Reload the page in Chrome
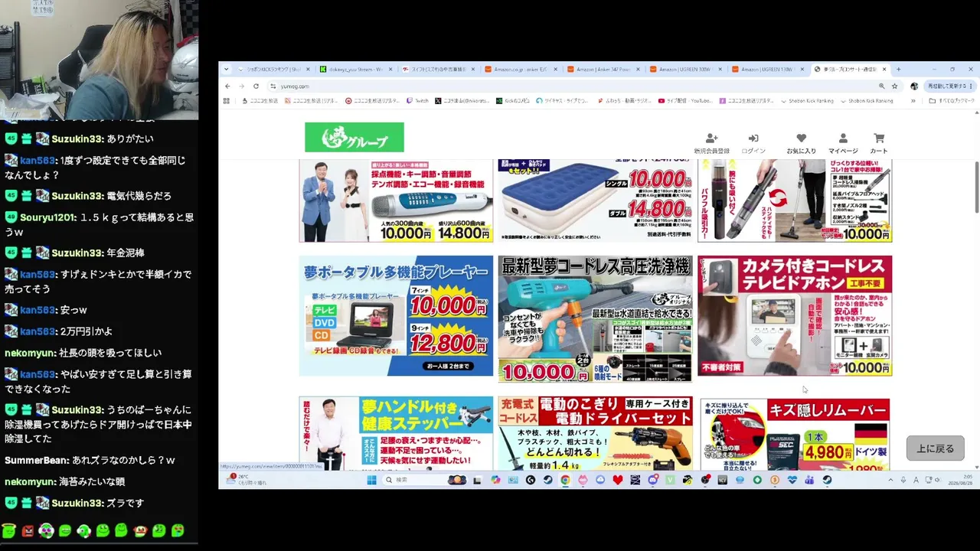This screenshot has width=980, height=551. coord(256,86)
